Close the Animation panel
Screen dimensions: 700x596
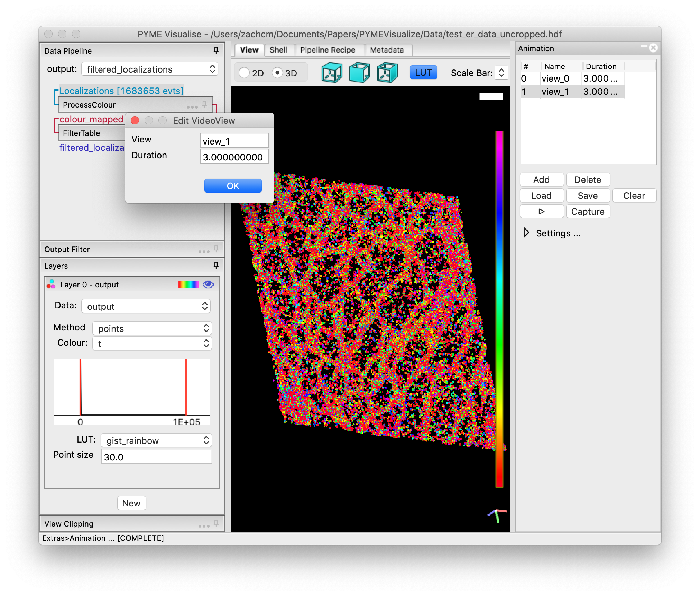tap(653, 48)
